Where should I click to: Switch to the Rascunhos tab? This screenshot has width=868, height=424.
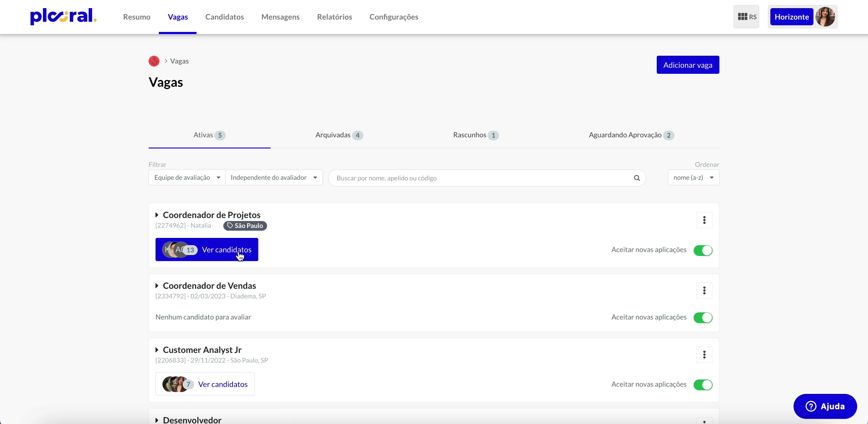(476, 135)
